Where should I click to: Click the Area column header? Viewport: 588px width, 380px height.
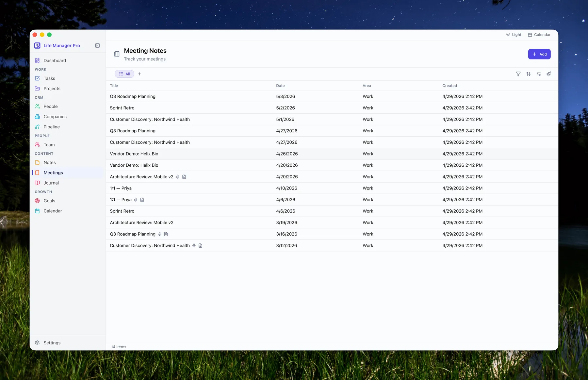click(367, 86)
